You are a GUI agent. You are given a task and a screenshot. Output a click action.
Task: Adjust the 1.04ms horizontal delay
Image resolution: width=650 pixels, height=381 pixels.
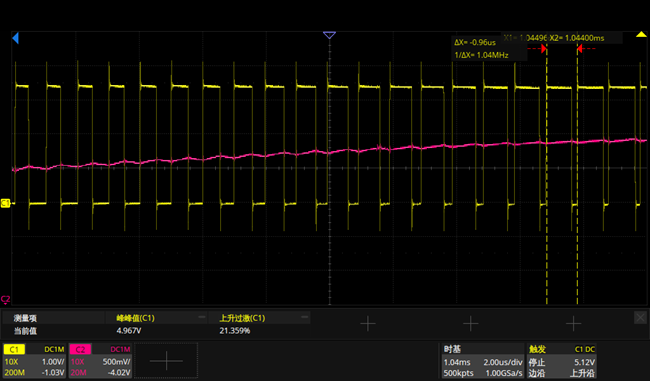(x=457, y=362)
